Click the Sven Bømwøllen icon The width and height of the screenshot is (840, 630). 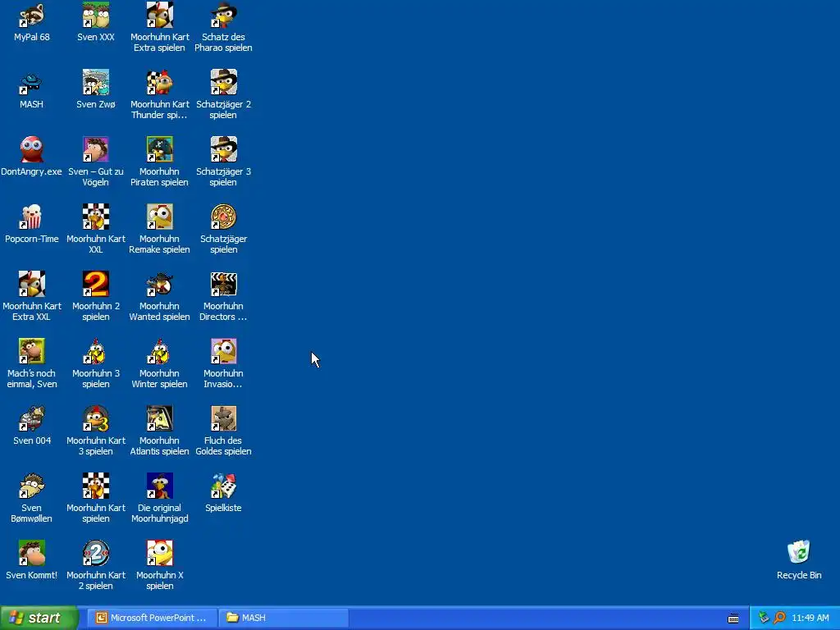pyautogui.click(x=32, y=486)
